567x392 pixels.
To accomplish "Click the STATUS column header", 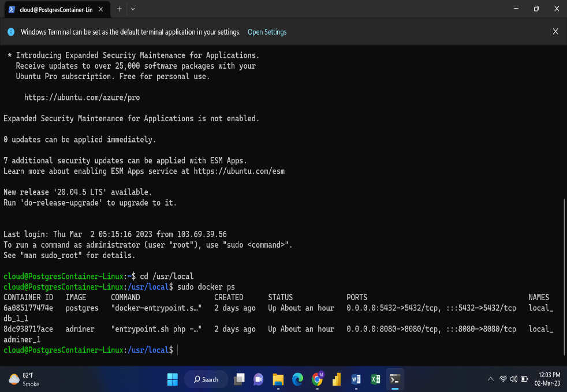I will point(280,298).
